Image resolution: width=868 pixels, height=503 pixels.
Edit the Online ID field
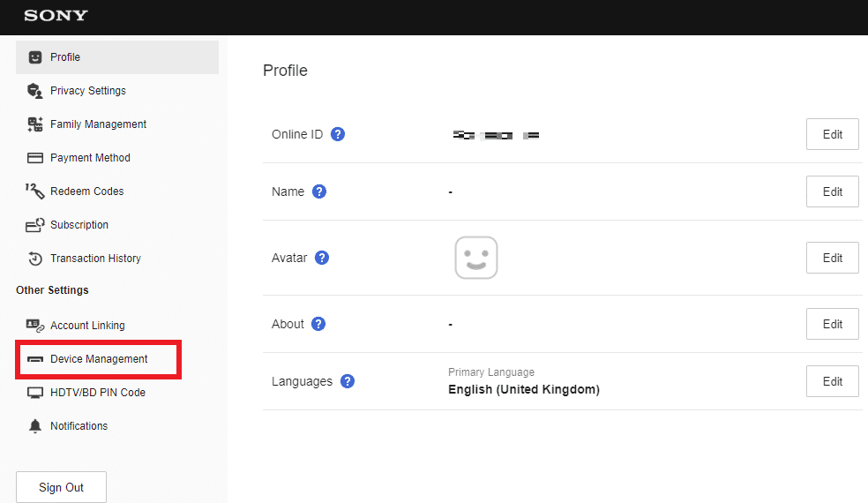pyautogui.click(x=832, y=135)
